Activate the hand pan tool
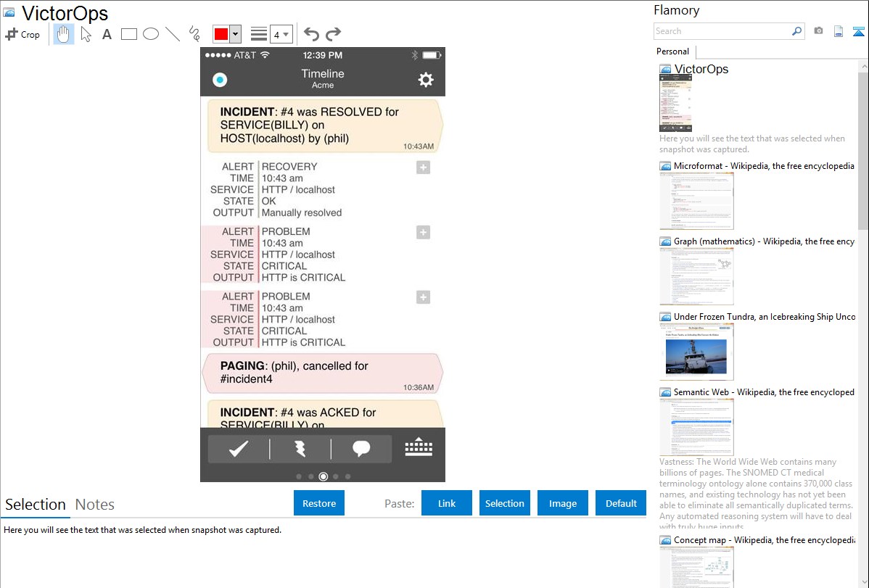The image size is (869, 588). pyautogui.click(x=63, y=34)
